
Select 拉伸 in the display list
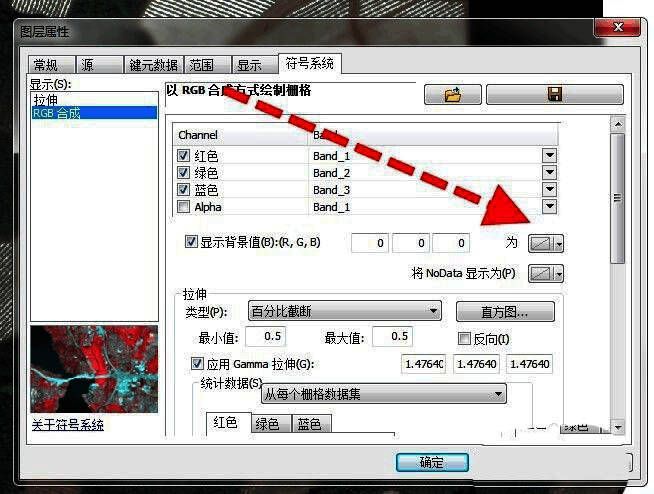46,100
